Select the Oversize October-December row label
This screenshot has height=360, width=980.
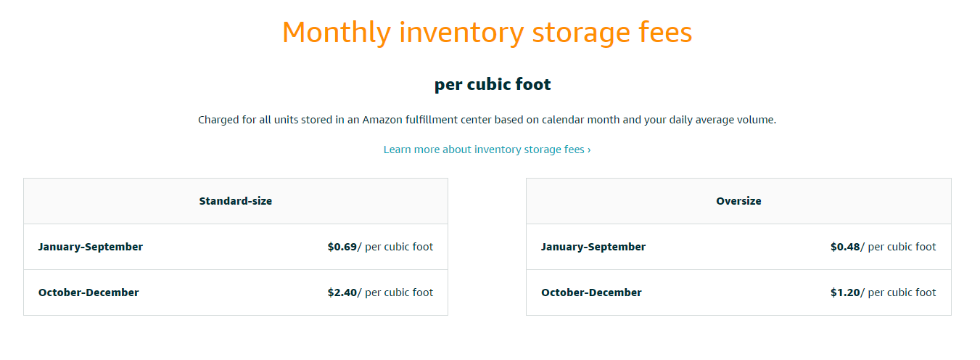pos(591,292)
